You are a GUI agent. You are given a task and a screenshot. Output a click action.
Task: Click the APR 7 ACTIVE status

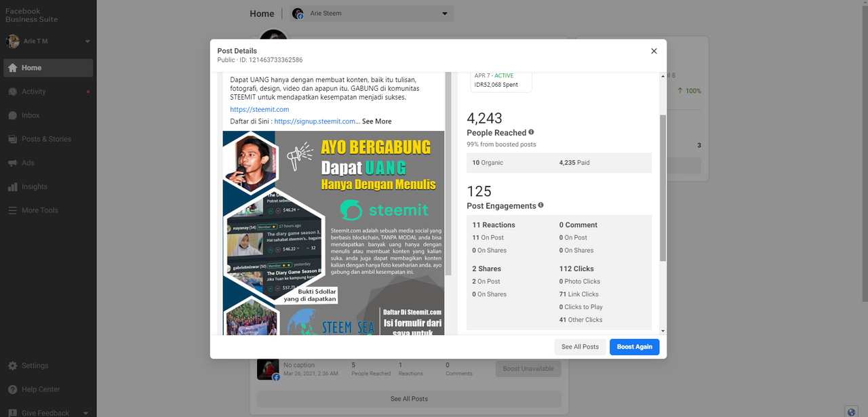494,75
